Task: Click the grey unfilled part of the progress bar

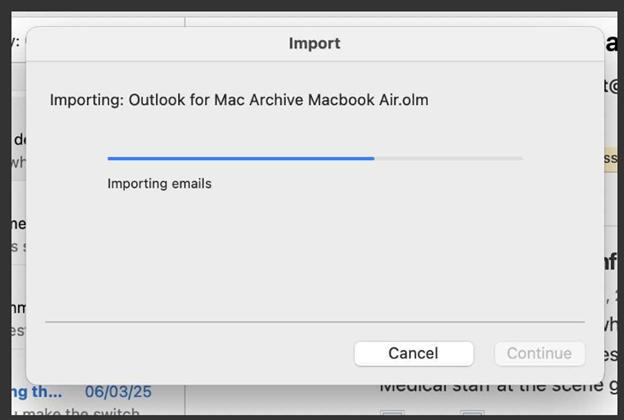Action: (448, 158)
